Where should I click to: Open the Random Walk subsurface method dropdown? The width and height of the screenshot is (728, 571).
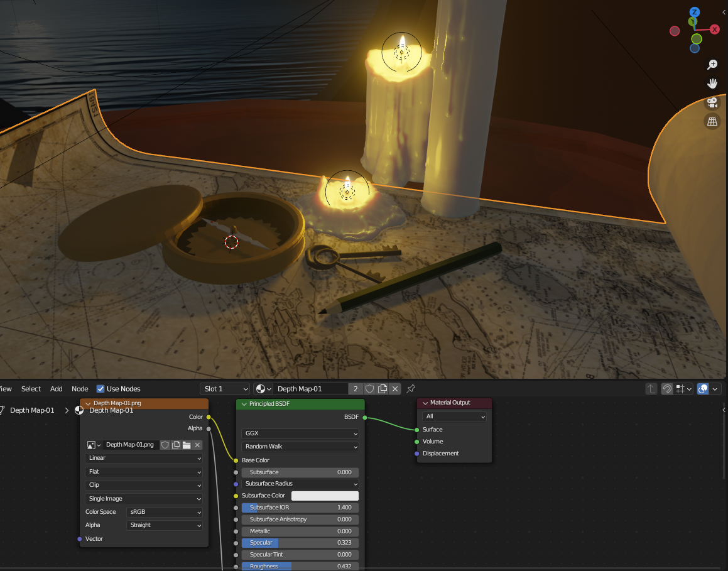[x=300, y=447]
